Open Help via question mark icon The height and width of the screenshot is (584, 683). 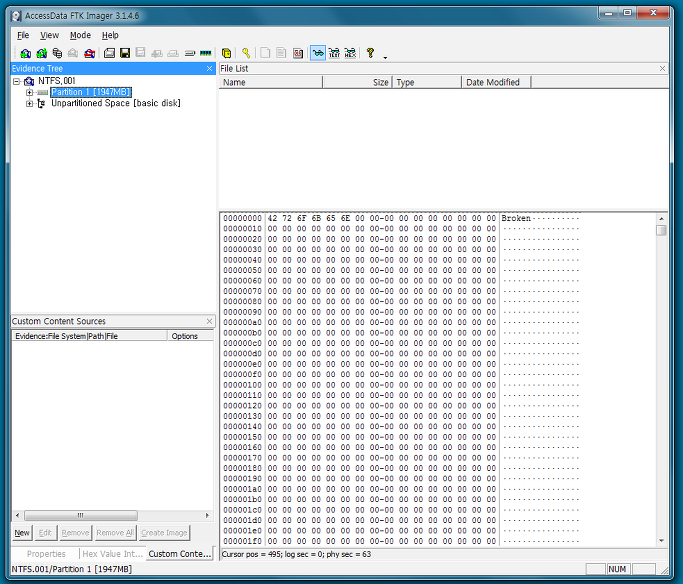coord(370,53)
